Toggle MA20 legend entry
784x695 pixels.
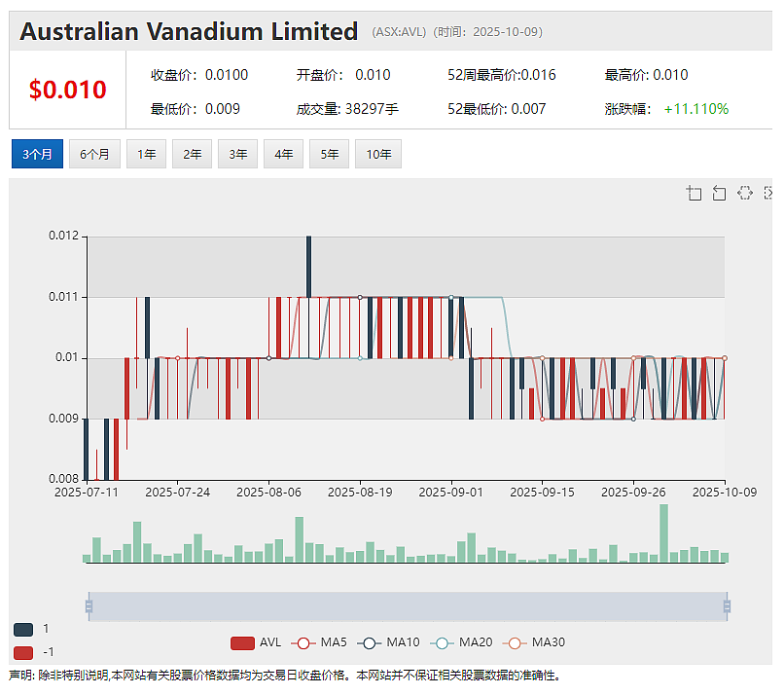461,643
